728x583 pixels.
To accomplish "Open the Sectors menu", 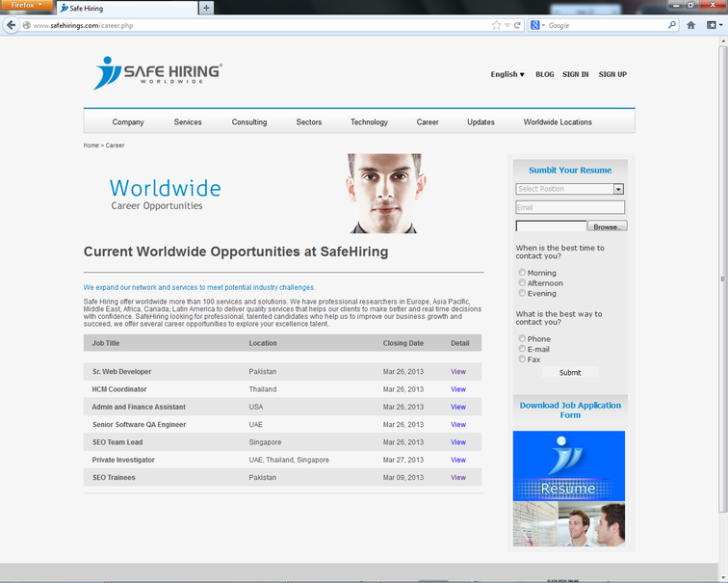I will click(309, 122).
